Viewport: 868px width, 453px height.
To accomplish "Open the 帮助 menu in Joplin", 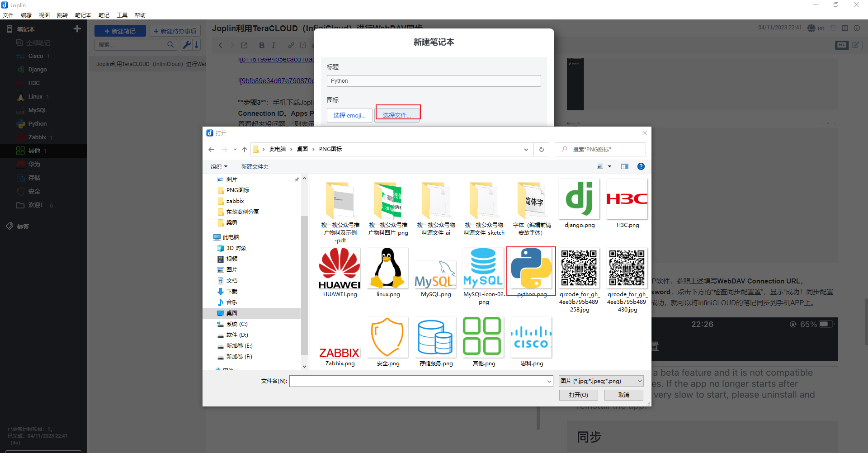I will [x=140, y=15].
